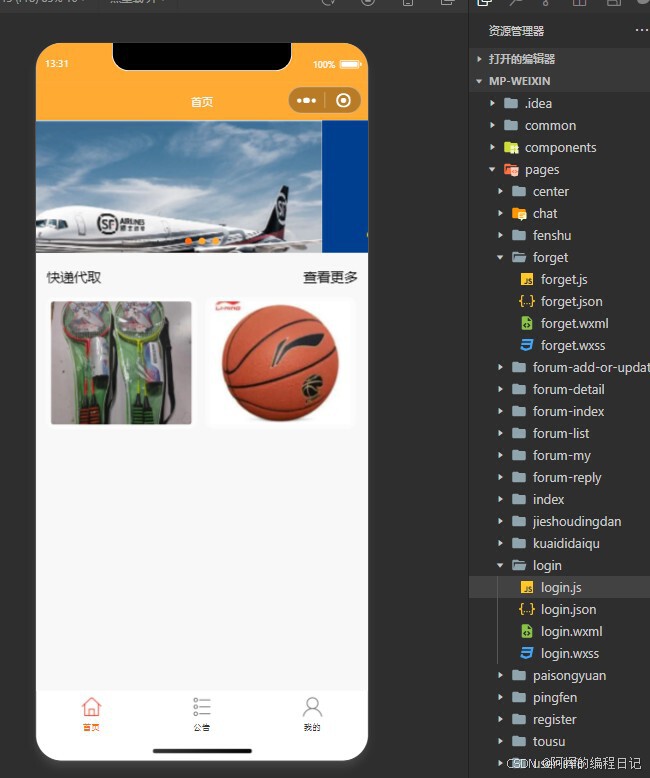Image resolution: width=650 pixels, height=778 pixels.
Task: Click the chat folder icon
Action: tap(519, 213)
